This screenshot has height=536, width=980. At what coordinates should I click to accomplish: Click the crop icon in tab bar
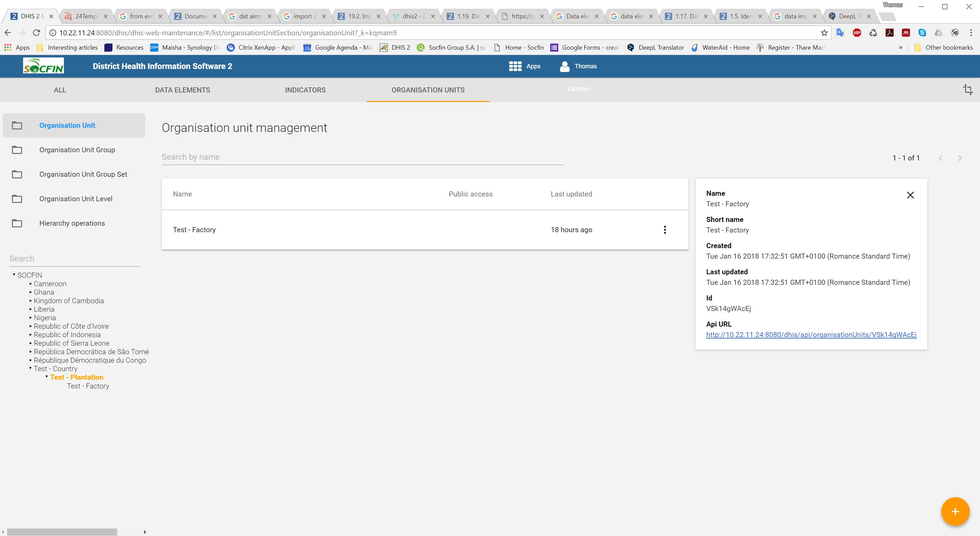tap(967, 90)
